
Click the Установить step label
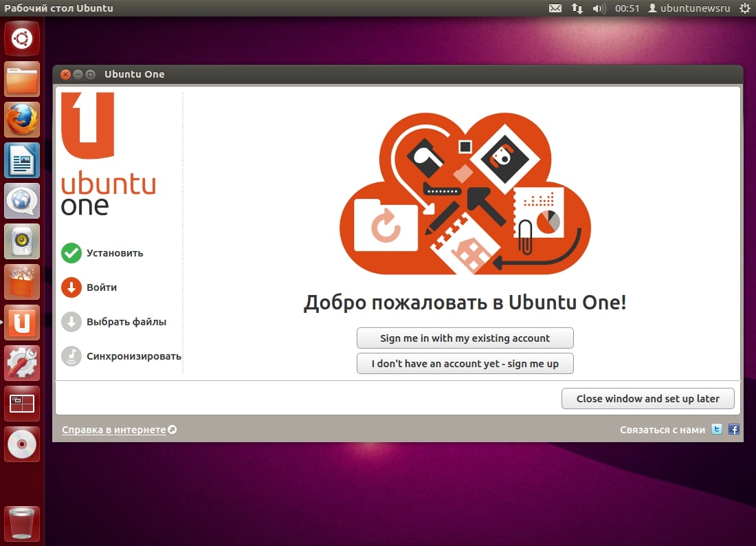[x=115, y=253]
